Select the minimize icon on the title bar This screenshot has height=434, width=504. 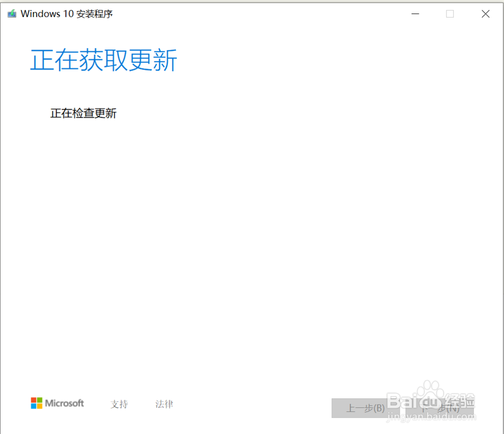coord(415,14)
